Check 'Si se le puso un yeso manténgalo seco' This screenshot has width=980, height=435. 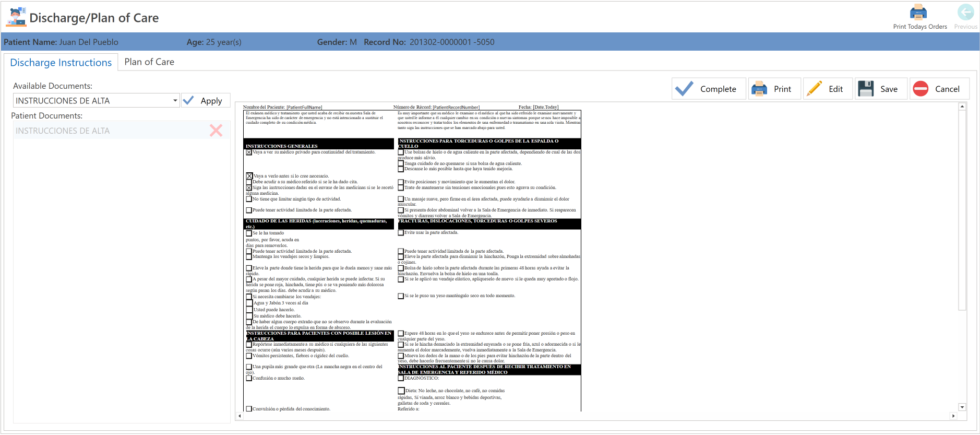(401, 296)
